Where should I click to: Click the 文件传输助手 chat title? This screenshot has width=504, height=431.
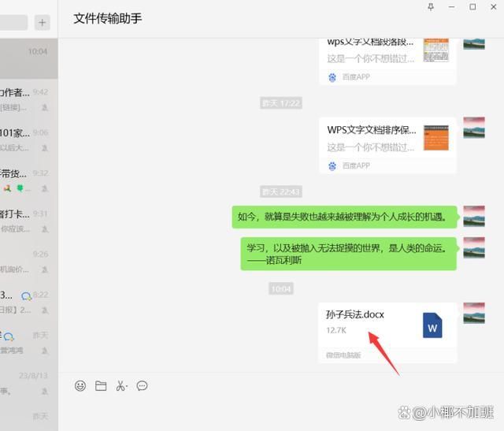pyautogui.click(x=107, y=18)
